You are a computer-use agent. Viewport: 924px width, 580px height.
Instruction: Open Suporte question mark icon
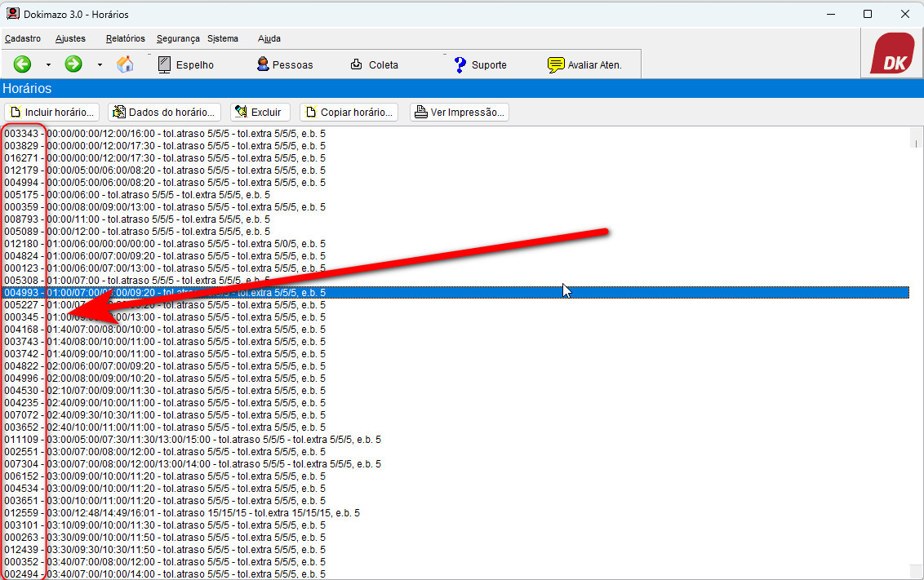pyautogui.click(x=480, y=64)
